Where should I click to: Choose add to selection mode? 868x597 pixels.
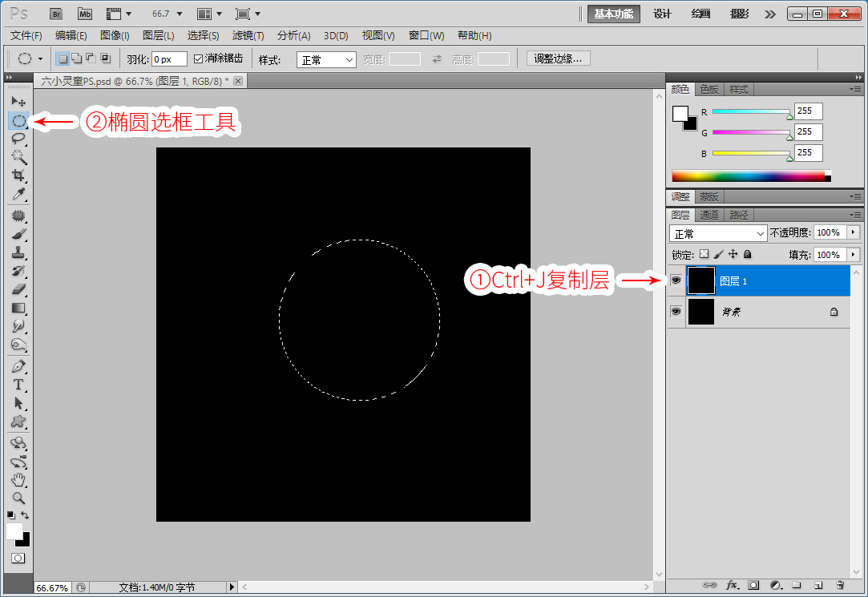click(x=77, y=58)
